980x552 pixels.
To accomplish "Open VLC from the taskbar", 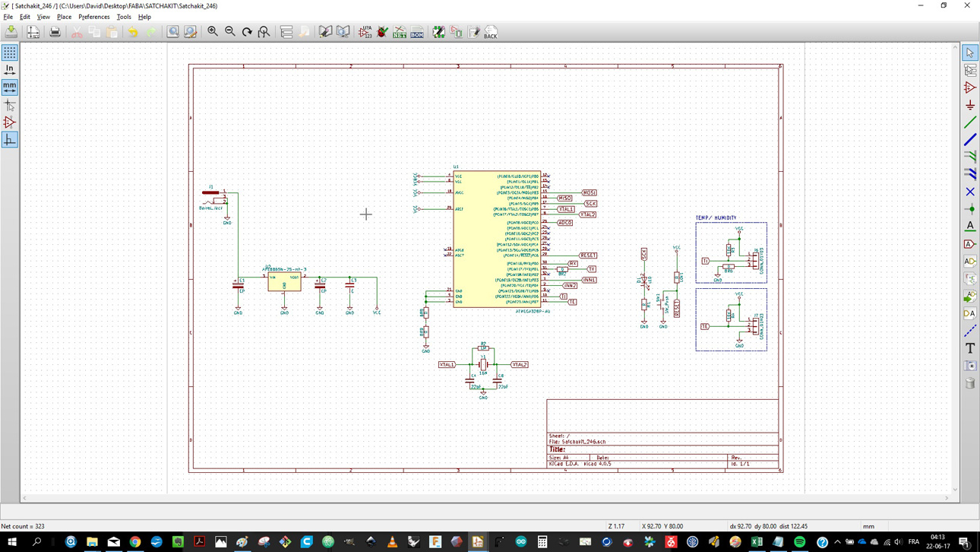I will (x=393, y=542).
